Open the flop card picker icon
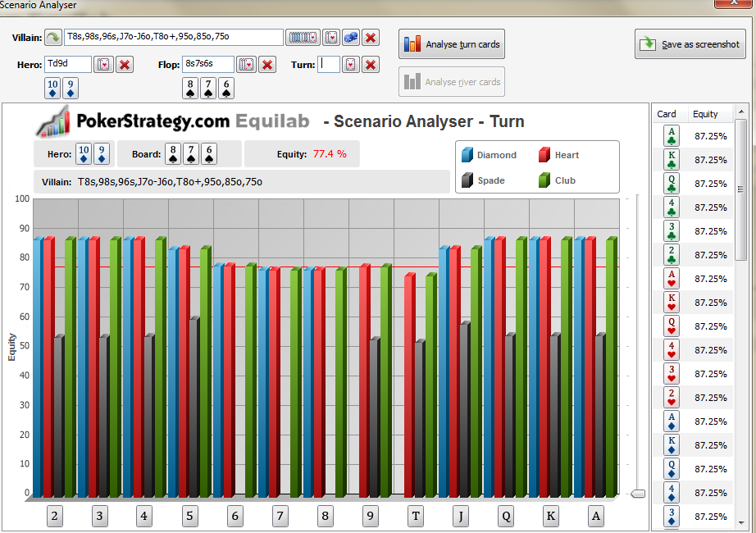The width and height of the screenshot is (756, 533). tap(246, 65)
